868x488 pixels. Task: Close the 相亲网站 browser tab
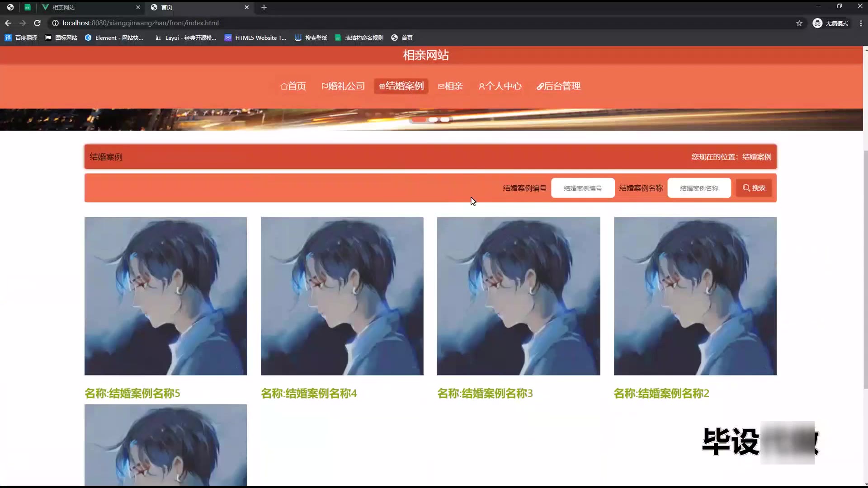[138, 7]
